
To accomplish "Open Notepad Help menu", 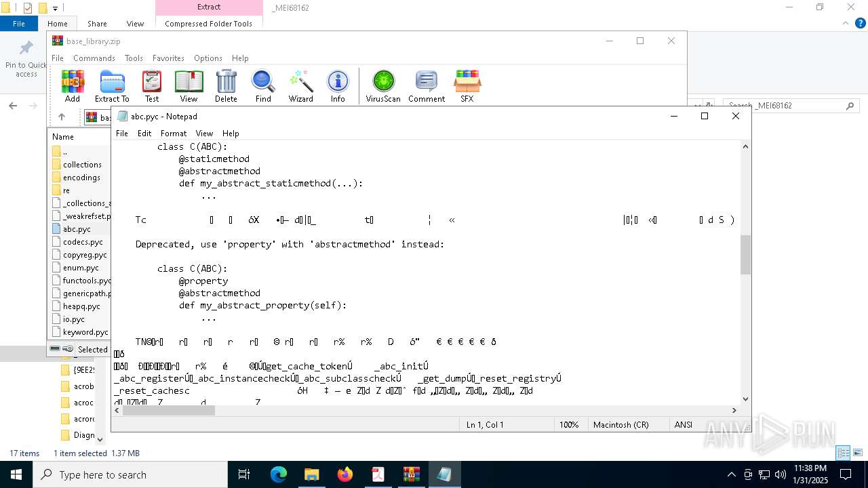I will pyautogui.click(x=231, y=134).
